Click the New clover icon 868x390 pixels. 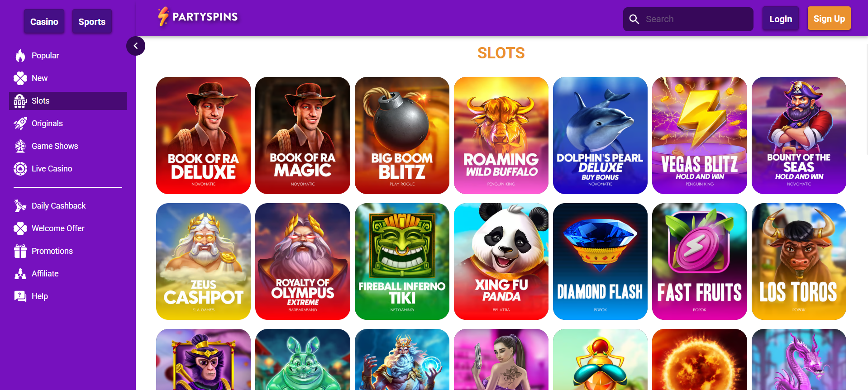tap(20, 78)
